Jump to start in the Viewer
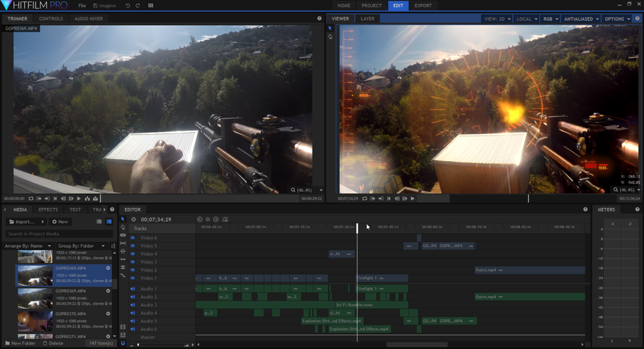This screenshot has width=644, height=349. [389, 199]
